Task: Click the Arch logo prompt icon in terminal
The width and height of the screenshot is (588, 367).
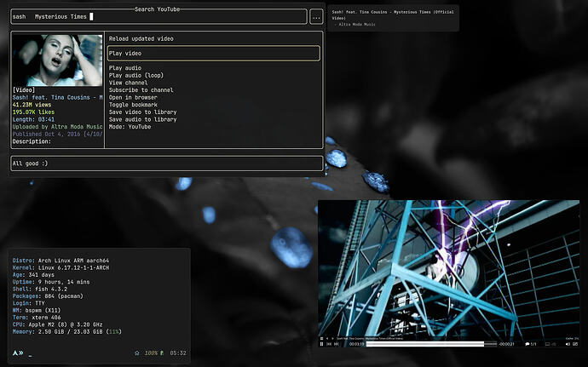Action: [15, 353]
